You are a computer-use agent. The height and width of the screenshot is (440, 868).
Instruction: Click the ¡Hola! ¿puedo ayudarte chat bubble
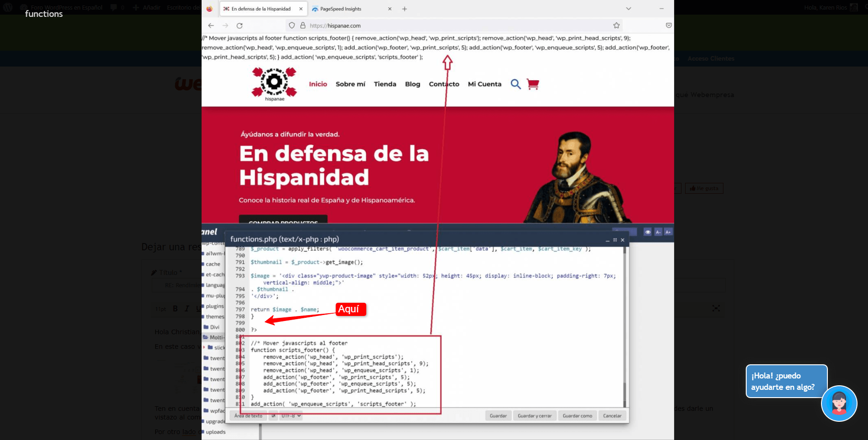point(786,381)
